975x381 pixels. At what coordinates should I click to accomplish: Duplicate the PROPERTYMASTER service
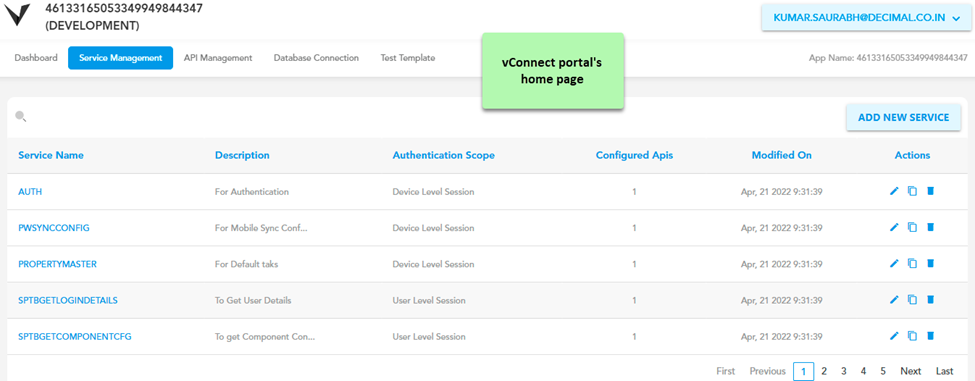tap(912, 264)
